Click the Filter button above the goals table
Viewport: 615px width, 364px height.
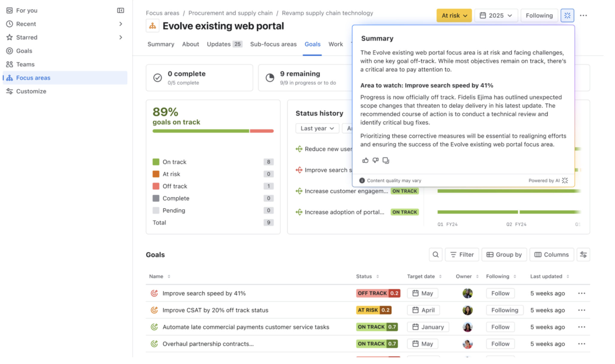[x=462, y=254]
